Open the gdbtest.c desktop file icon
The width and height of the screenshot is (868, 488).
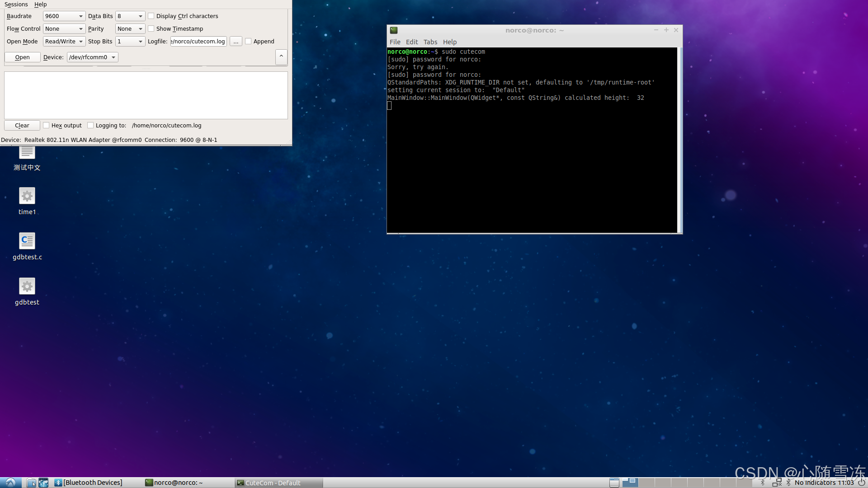pyautogui.click(x=27, y=241)
